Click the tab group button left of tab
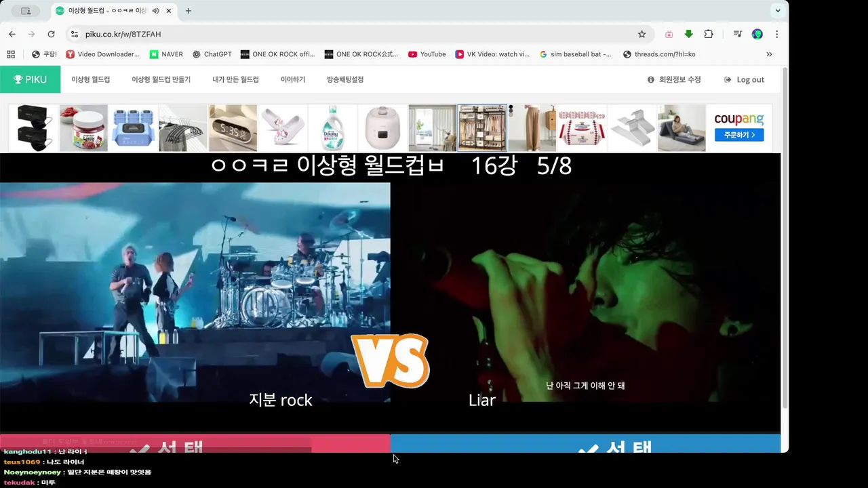 pos(26,11)
